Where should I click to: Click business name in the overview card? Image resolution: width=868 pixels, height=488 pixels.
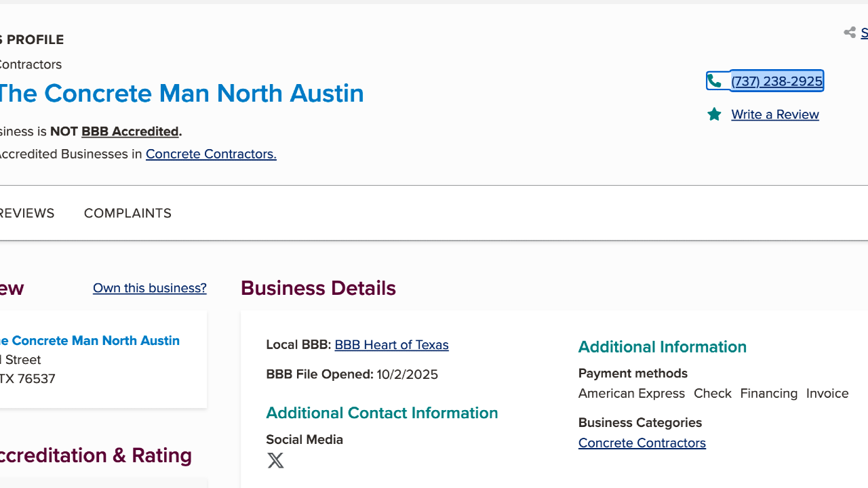(90, 340)
